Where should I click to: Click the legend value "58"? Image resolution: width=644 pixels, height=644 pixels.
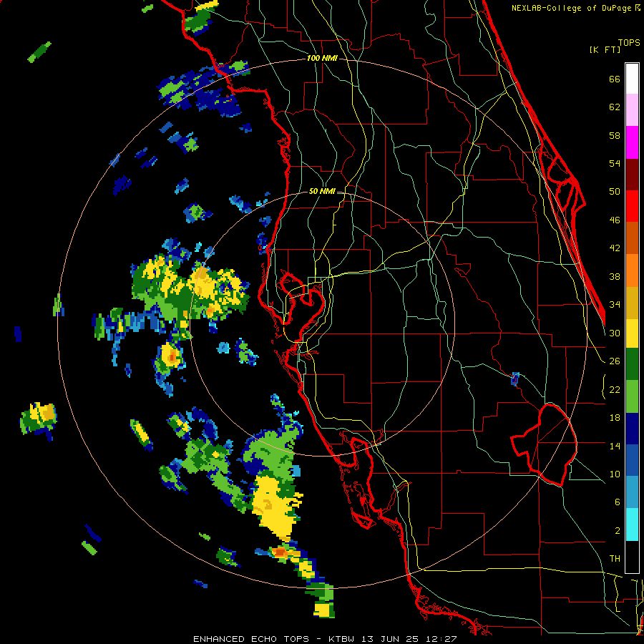click(615, 135)
